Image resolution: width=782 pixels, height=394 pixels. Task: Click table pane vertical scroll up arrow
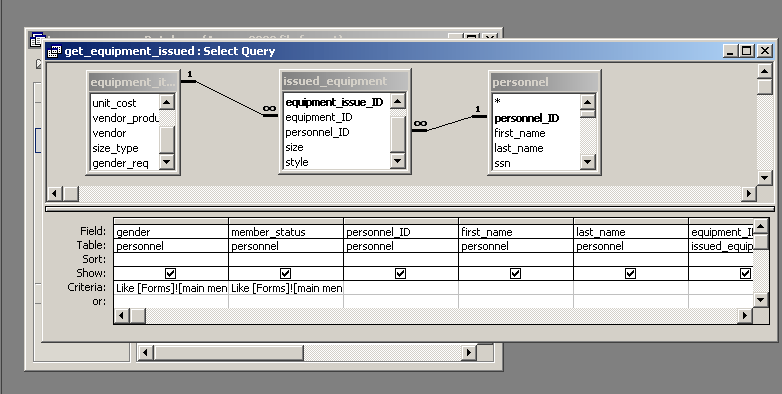coord(765,71)
